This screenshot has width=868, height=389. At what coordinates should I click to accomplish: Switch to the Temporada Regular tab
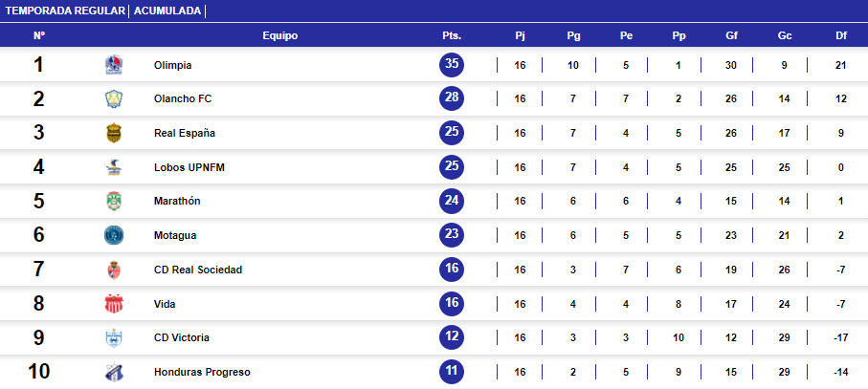coord(65,11)
